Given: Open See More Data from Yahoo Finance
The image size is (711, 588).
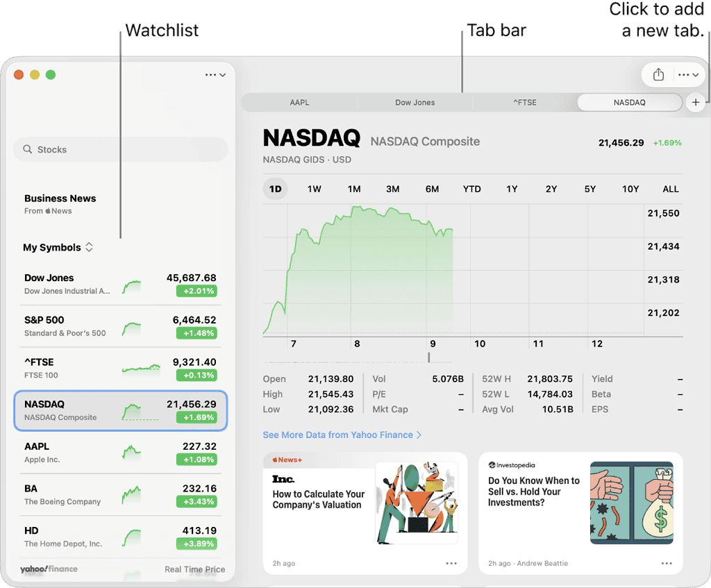Looking at the screenshot, I should point(342,435).
